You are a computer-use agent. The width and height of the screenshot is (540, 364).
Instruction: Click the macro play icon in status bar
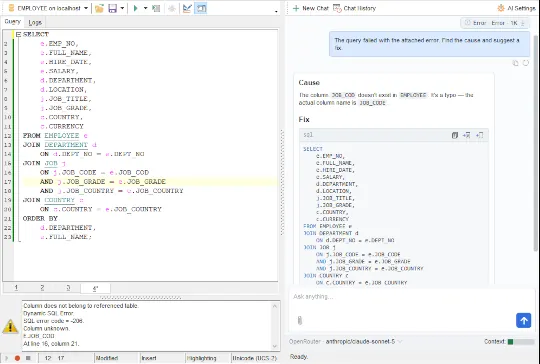[x=6, y=358]
